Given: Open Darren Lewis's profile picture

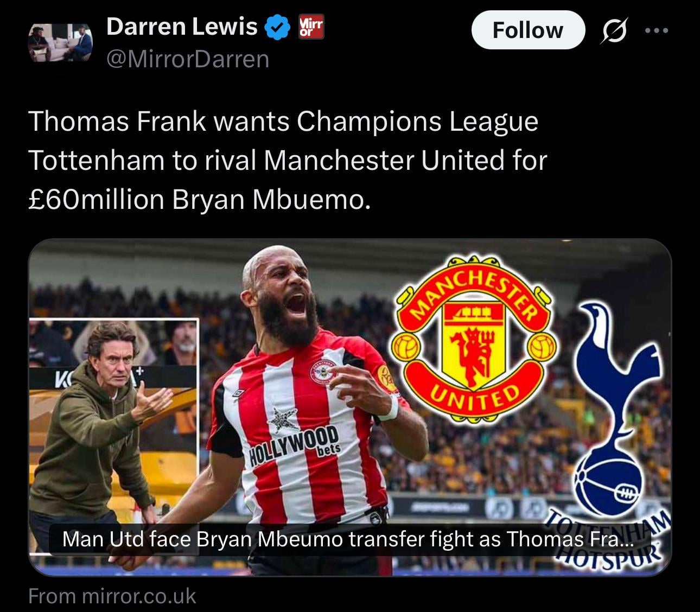Looking at the screenshot, I should 60,43.
